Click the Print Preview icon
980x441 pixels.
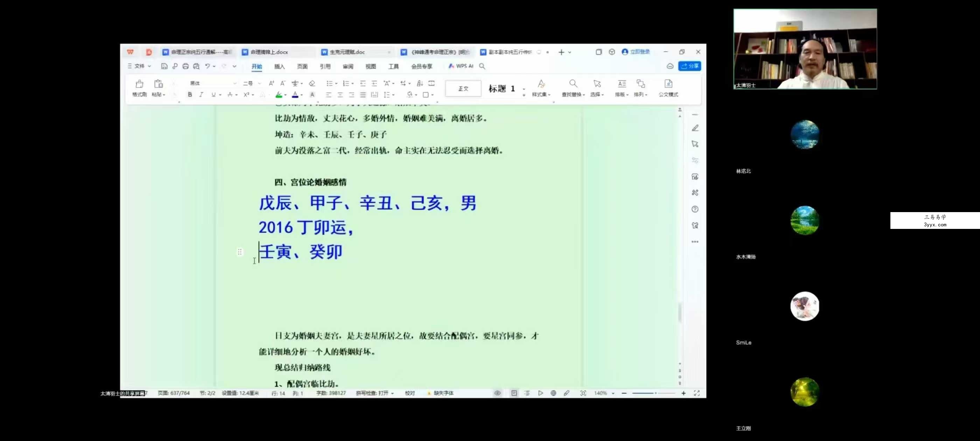[x=196, y=66]
